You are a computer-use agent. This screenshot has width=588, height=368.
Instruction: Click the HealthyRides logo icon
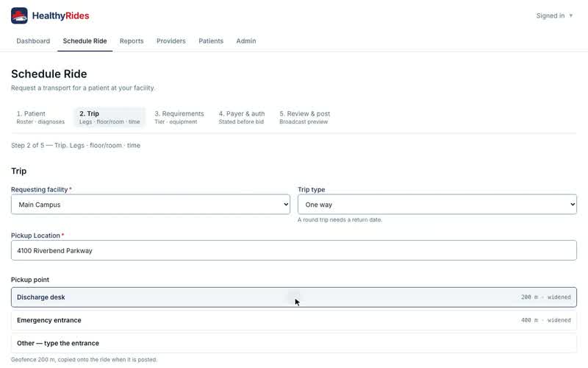tap(19, 15)
